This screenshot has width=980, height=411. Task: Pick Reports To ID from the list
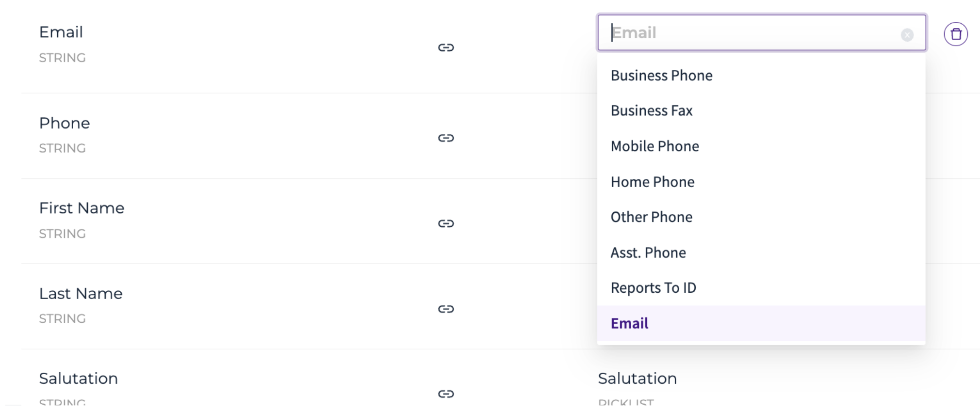[761, 288]
